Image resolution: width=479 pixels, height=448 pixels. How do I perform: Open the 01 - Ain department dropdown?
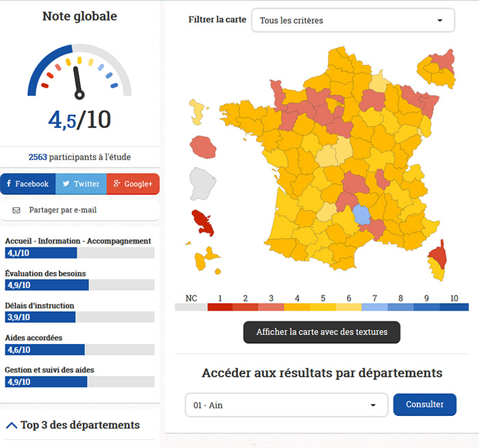(286, 405)
